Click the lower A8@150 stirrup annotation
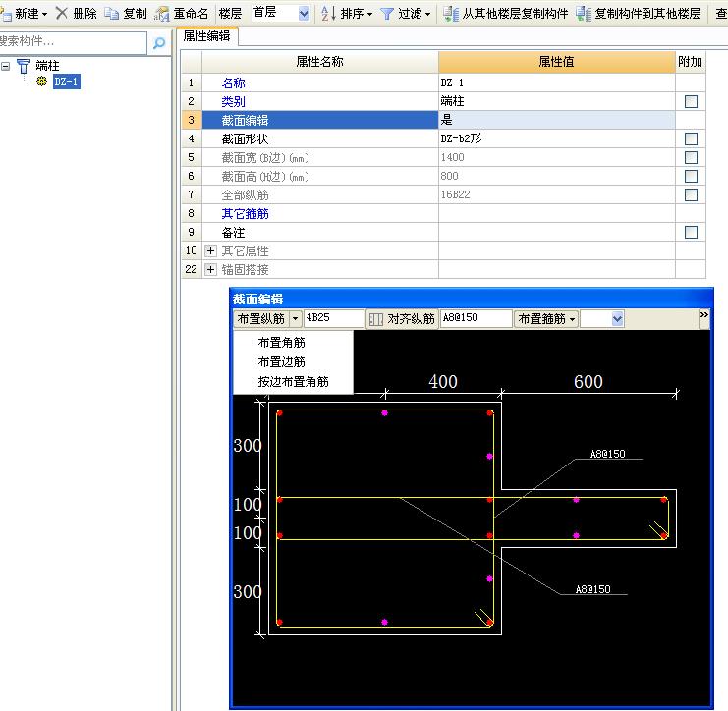This screenshot has width=728, height=711. 592,589
